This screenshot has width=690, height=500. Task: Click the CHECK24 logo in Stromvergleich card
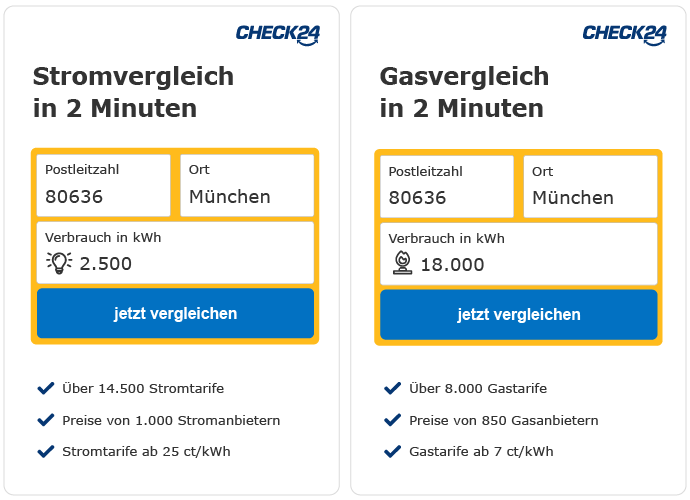tap(278, 35)
